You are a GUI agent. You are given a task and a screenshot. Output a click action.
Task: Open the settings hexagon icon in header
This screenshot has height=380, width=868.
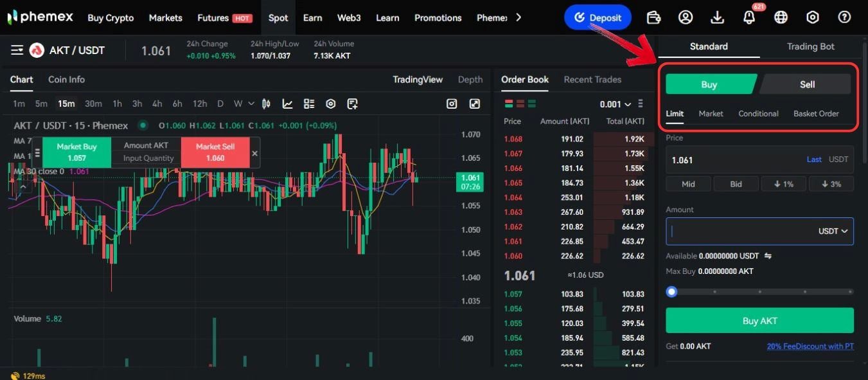coord(813,17)
